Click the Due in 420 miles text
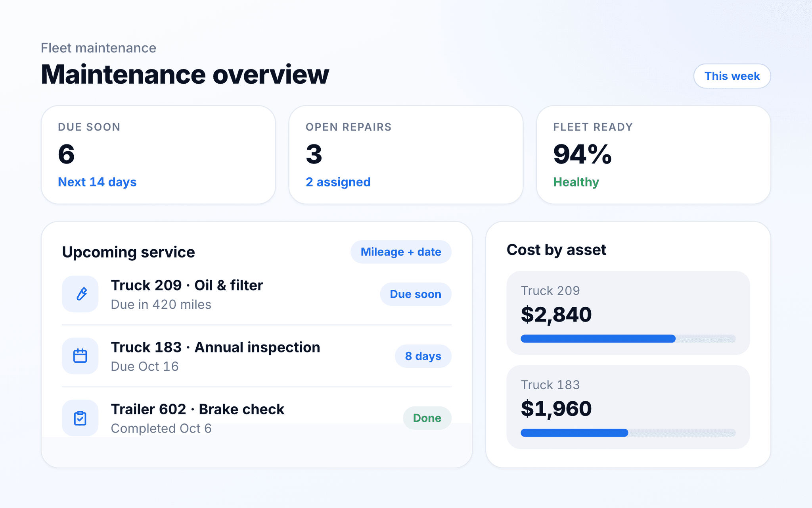This screenshot has height=508, width=812. [161, 304]
